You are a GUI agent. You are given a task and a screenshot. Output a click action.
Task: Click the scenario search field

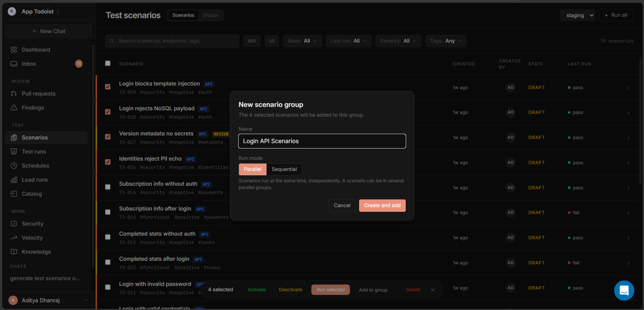(x=172, y=41)
